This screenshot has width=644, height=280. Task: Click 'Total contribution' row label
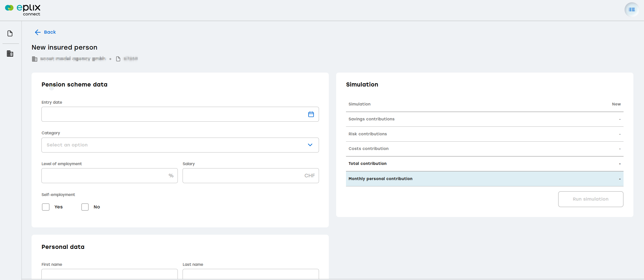367,164
